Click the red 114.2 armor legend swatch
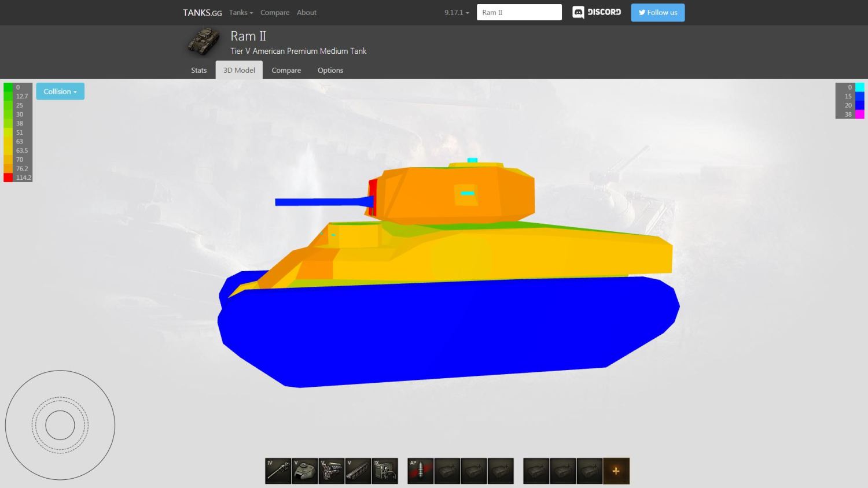Screen dimensions: 868x488 [8, 178]
